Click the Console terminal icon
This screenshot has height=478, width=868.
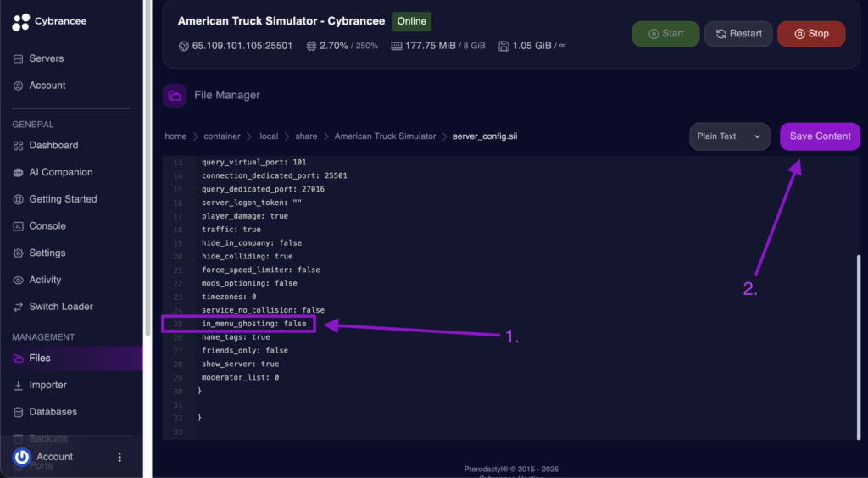pos(19,226)
